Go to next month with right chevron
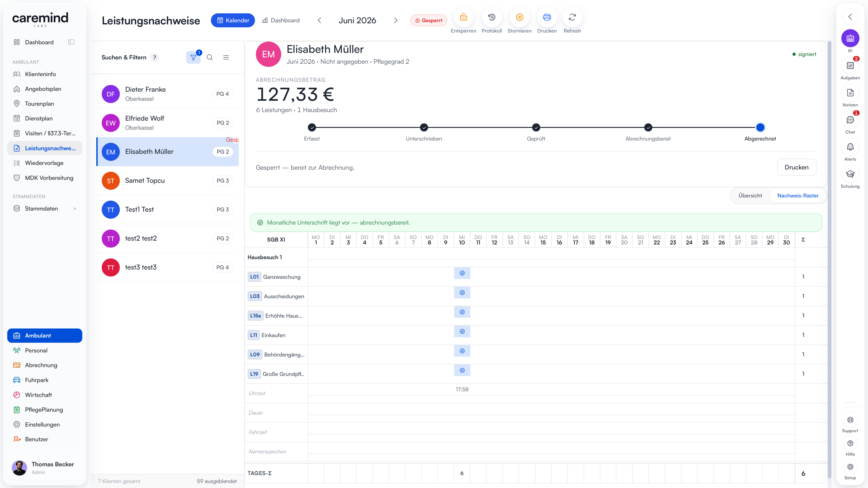Image resolution: width=868 pixels, height=488 pixels. point(396,21)
